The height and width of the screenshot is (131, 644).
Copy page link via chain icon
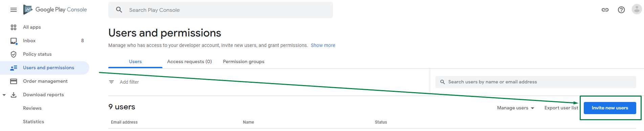pos(605,10)
